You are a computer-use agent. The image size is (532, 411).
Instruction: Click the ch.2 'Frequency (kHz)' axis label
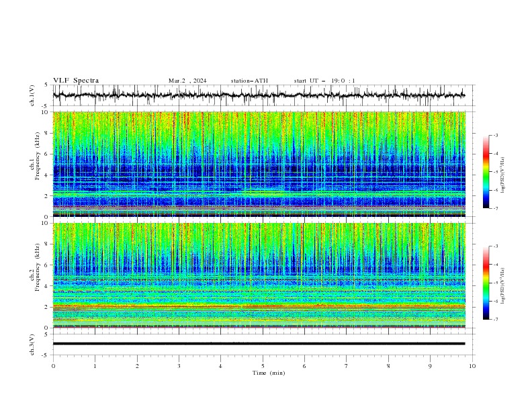click(38, 267)
